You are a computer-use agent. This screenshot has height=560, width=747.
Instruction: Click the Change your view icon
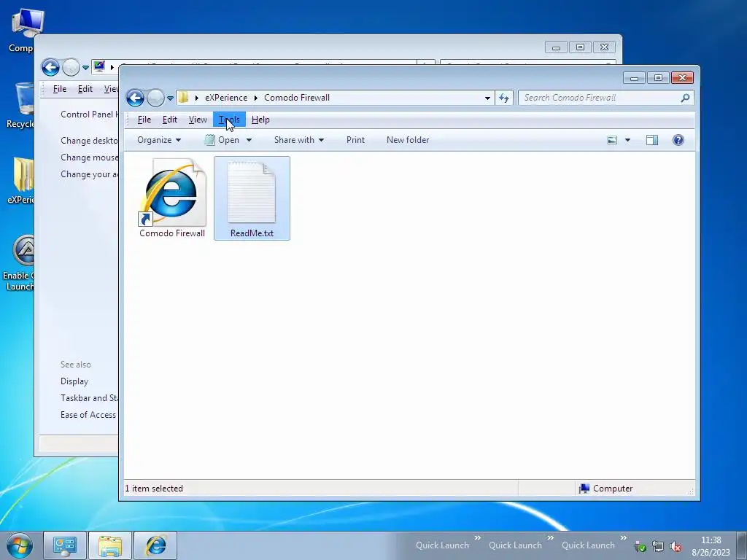coord(612,140)
